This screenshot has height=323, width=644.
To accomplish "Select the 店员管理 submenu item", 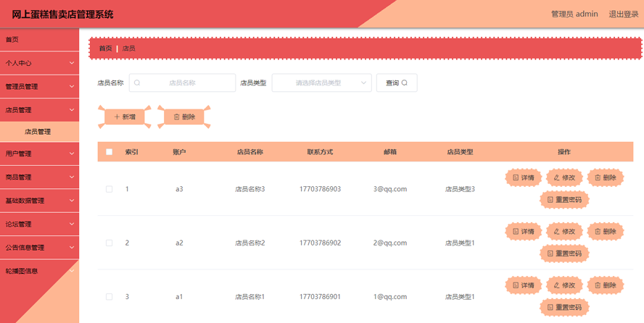I will tap(39, 132).
